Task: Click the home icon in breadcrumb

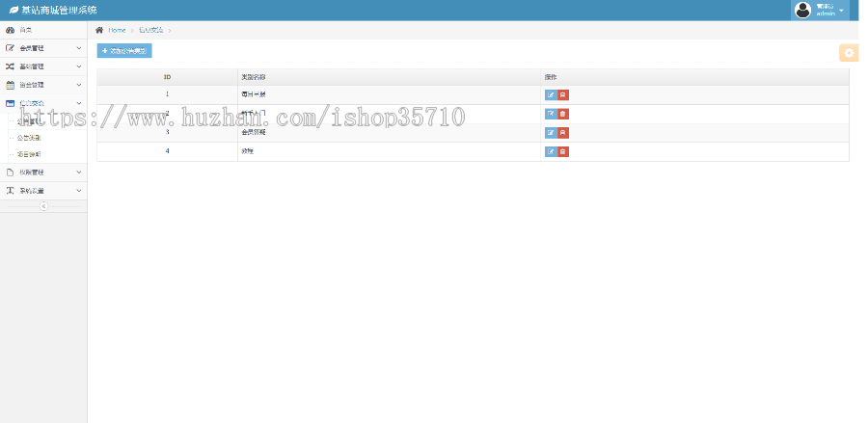Action: pos(99,30)
